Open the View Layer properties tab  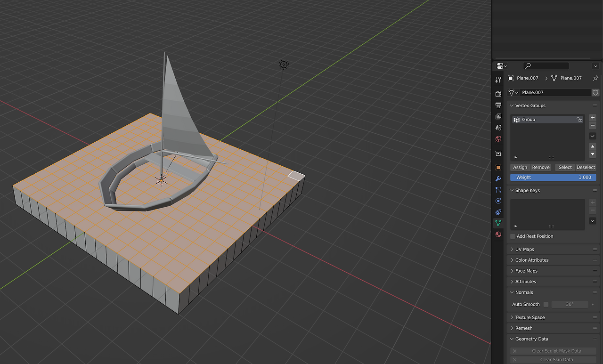tap(498, 116)
